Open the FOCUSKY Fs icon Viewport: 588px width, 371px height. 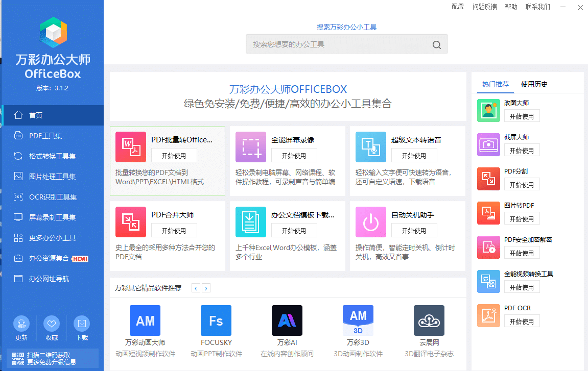pyautogui.click(x=216, y=320)
